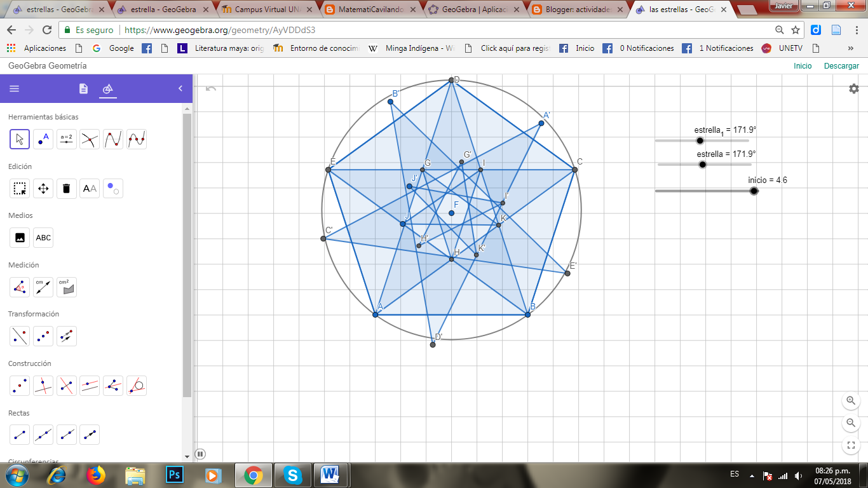Toggle show/hide object tool in Edición
The height and width of the screenshot is (488, 868).
coord(112,188)
